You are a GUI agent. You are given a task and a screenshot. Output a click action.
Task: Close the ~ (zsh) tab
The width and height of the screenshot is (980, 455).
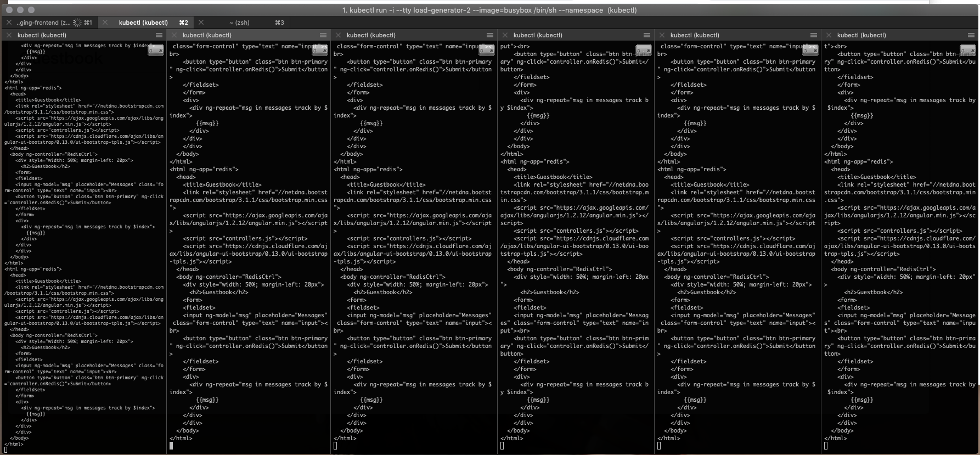(x=201, y=23)
